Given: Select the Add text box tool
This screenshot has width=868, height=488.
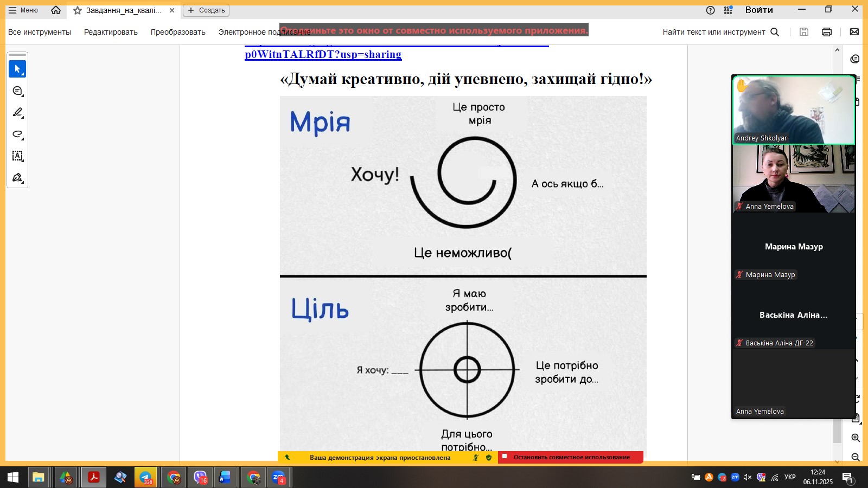Looking at the screenshot, I should pyautogui.click(x=17, y=156).
